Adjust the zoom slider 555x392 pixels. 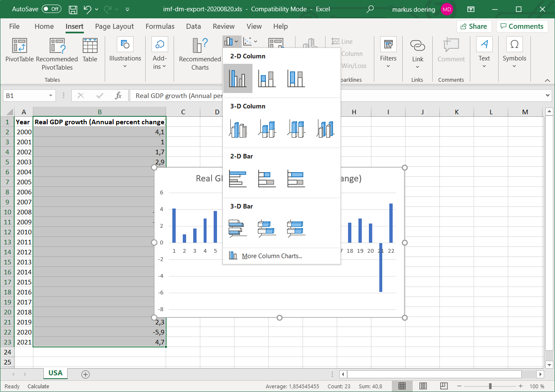(x=490, y=386)
